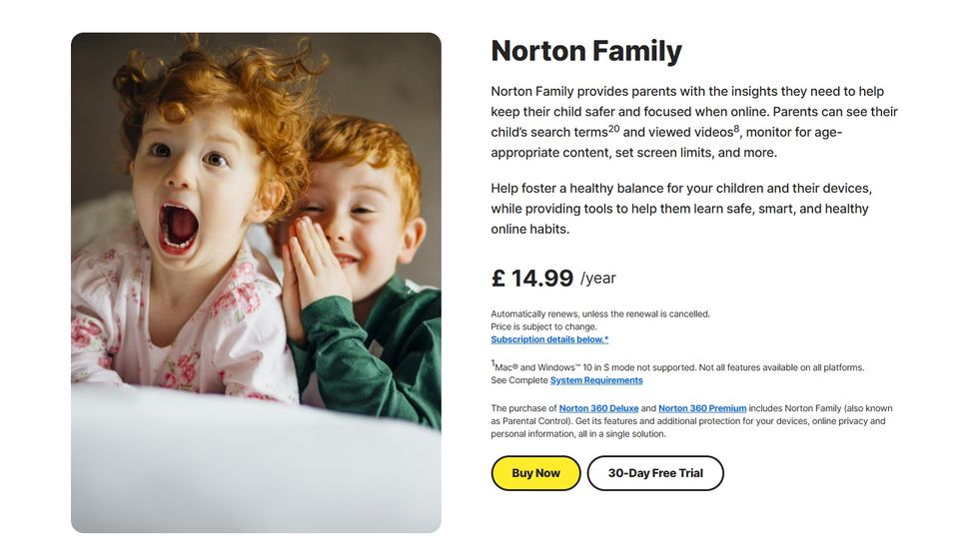This screenshot has width=969, height=560.
Task: Click the S mode not supported note
Action: (x=677, y=367)
